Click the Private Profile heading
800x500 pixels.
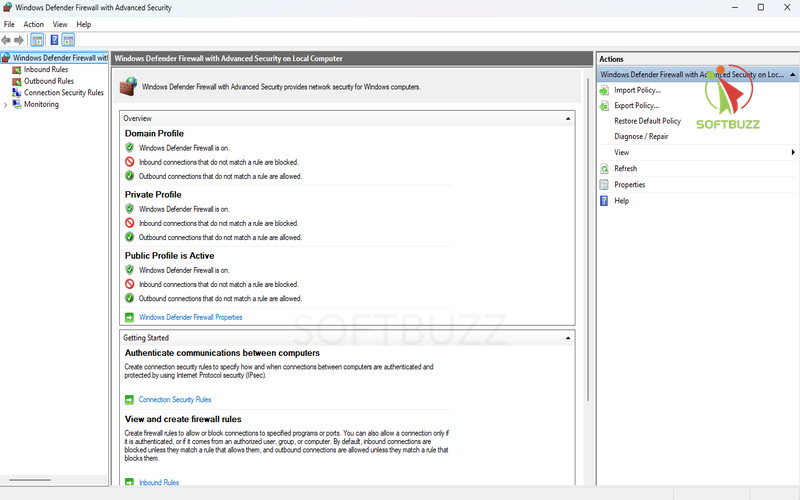(x=153, y=195)
